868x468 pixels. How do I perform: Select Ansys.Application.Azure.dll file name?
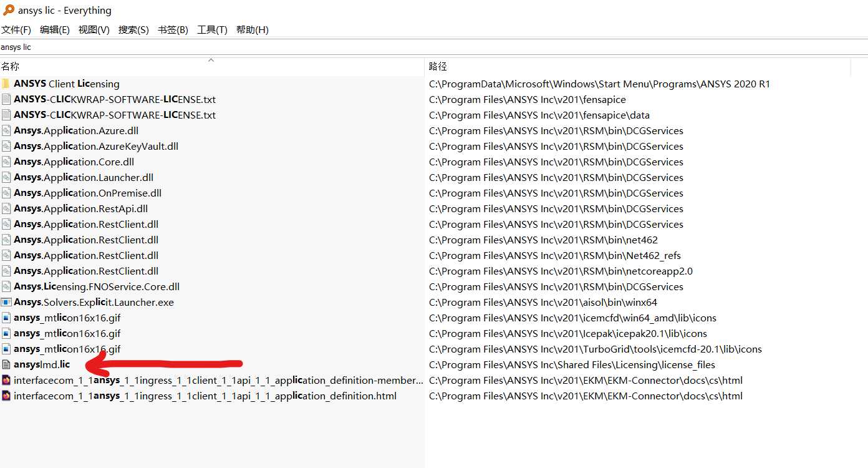click(76, 130)
